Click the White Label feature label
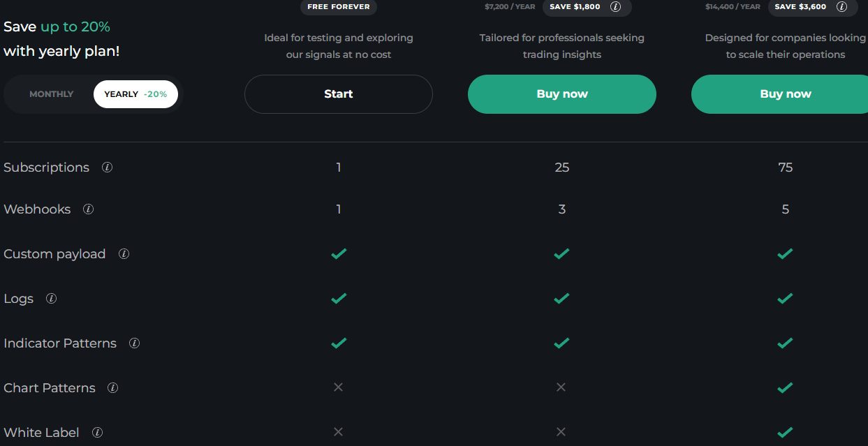Image resolution: width=868 pixels, height=446 pixels. tap(41, 433)
